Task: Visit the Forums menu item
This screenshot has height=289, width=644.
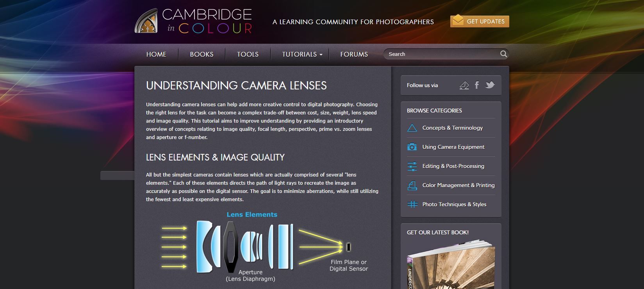Action: [x=354, y=54]
